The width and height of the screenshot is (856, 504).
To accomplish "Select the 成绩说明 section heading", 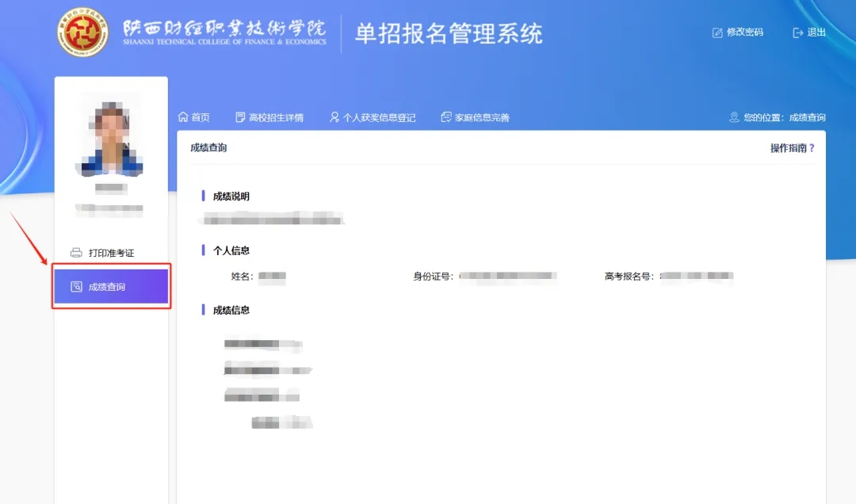I will coord(231,197).
